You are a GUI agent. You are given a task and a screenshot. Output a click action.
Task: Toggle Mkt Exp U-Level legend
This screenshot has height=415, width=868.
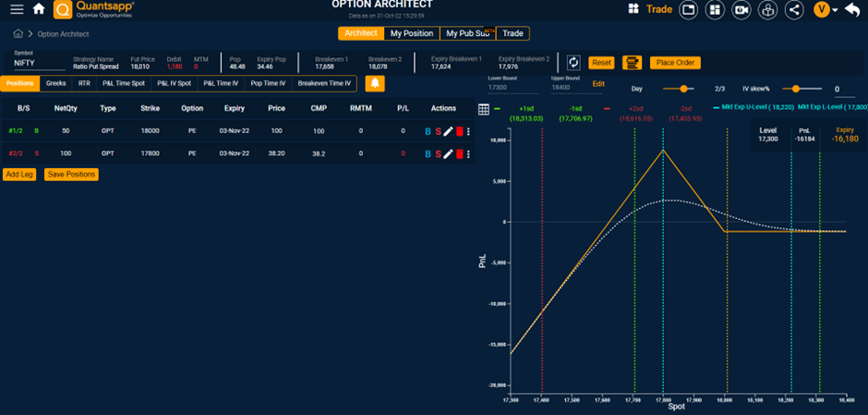753,108
